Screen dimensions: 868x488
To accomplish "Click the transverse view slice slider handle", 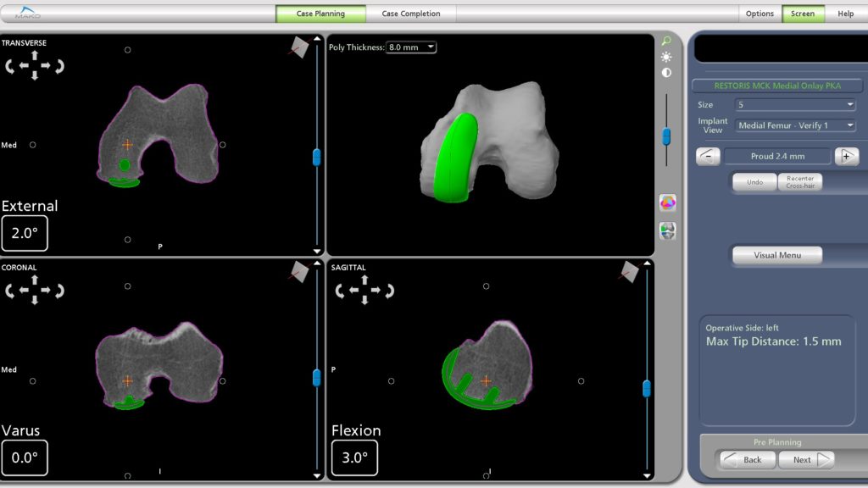I will (317, 157).
